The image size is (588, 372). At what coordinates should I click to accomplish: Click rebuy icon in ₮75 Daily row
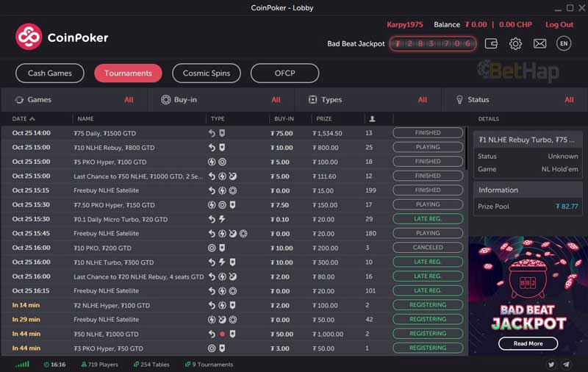(x=212, y=133)
